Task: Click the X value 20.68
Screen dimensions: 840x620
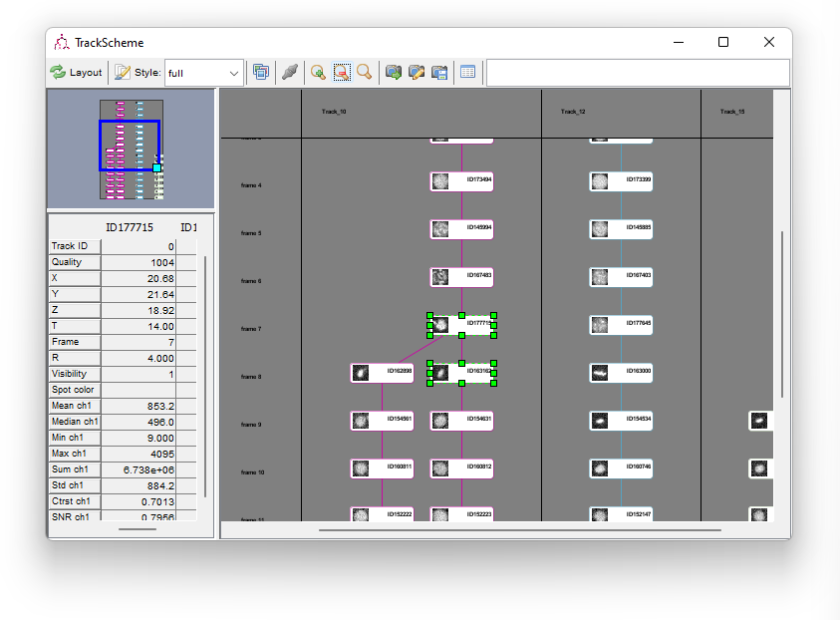Action: pos(139,279)
